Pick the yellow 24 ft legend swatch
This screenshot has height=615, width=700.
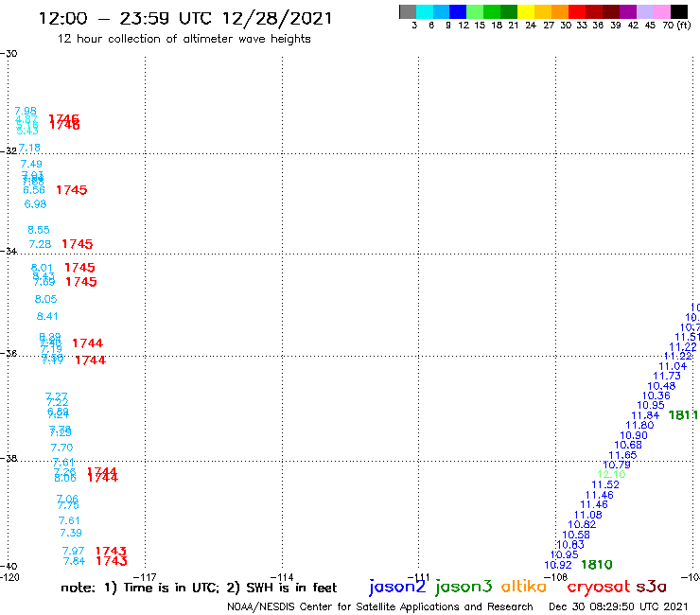(526, 11)
